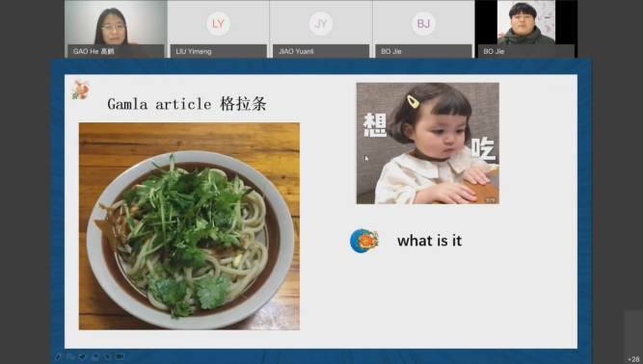Select the highlighter marker tool
Image resolution: width=643 pixels, height=364 pixels.
(x=83, y=356)
